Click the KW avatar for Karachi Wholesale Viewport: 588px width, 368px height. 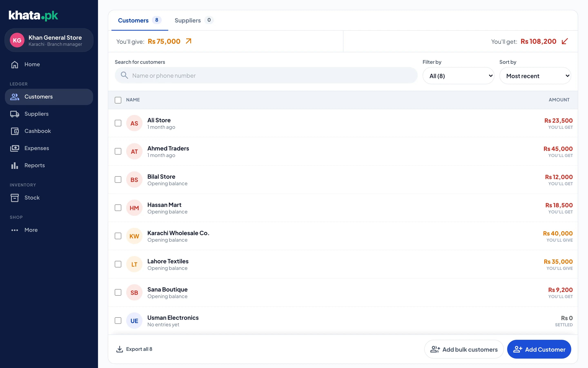pos(134,236)
